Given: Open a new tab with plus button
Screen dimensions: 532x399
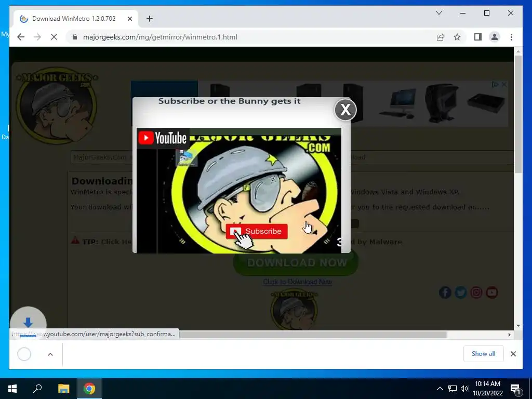Looking at the screenshot, I should [x=150, y=19].
